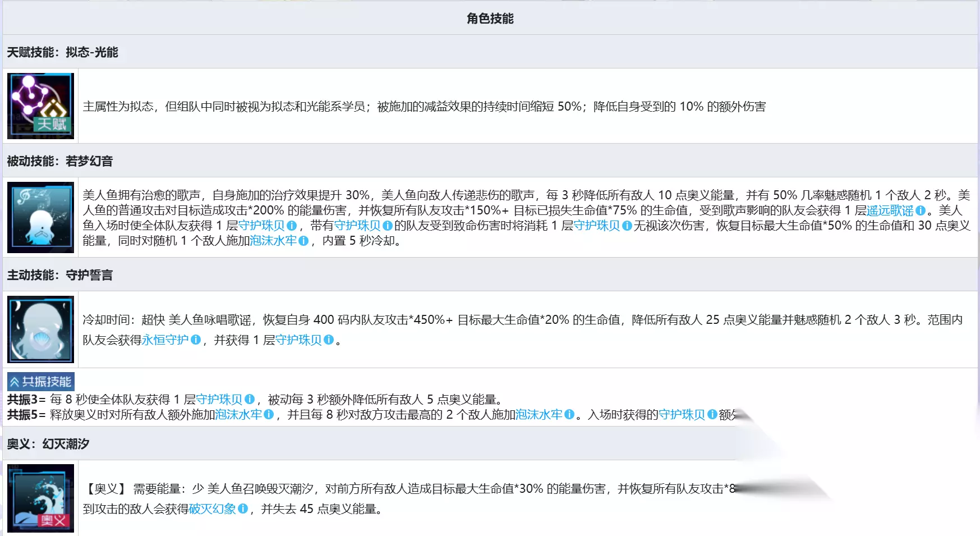Click the 天赋 talent skill icon
Screen dimensions: 980x536
[x=40, y=106]
